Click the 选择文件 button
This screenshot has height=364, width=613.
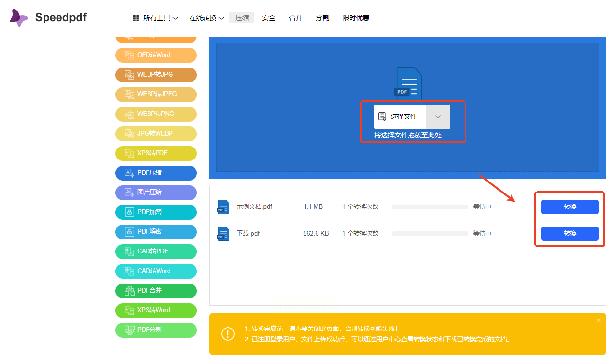400,117
